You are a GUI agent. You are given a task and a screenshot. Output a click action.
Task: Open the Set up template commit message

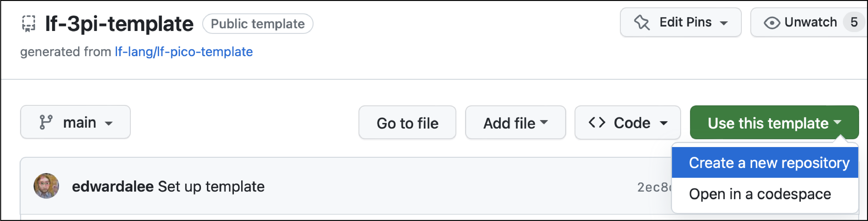coord(211,186)
